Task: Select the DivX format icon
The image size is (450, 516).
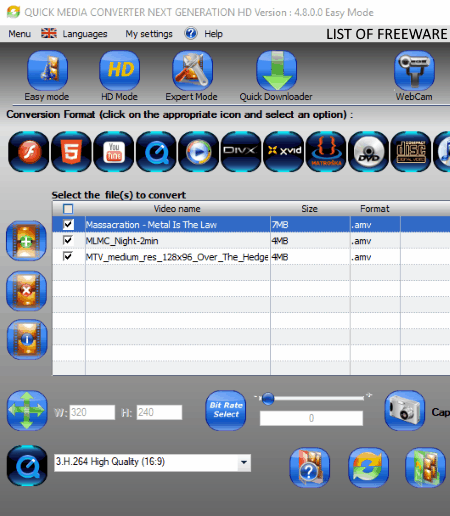Action: (241, 151)
